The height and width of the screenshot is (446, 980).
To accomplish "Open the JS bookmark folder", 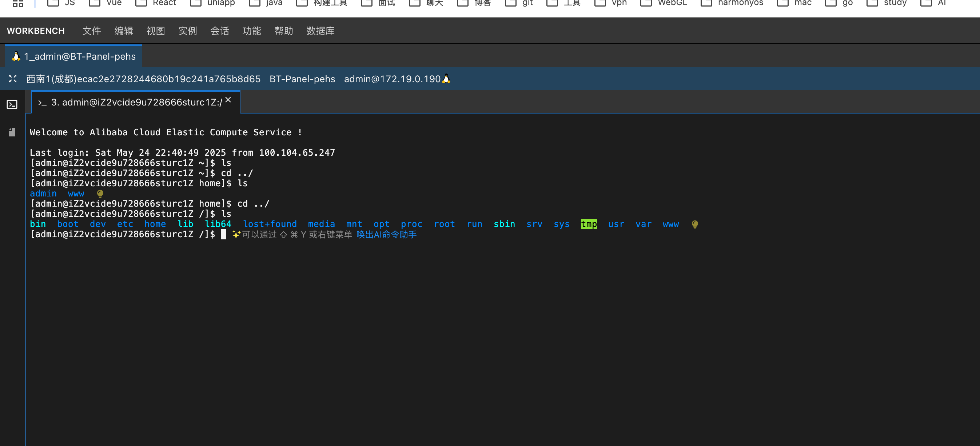I will pos(61,3).
